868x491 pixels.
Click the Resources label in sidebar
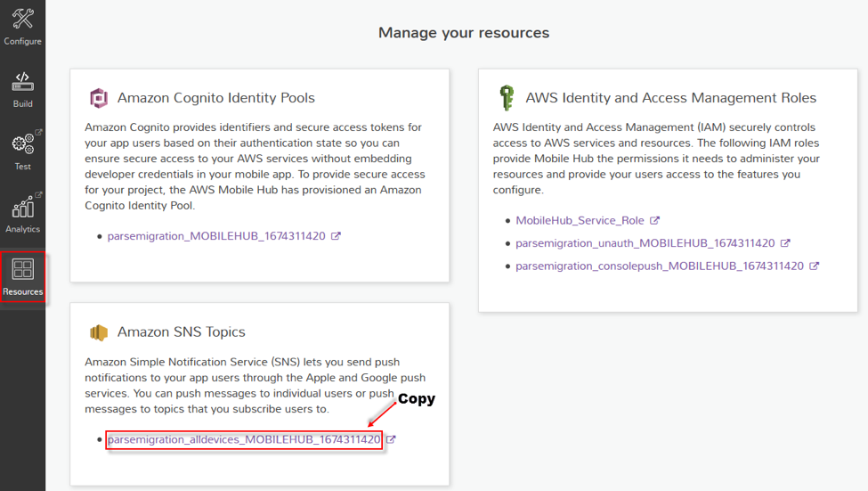(22, 292)
